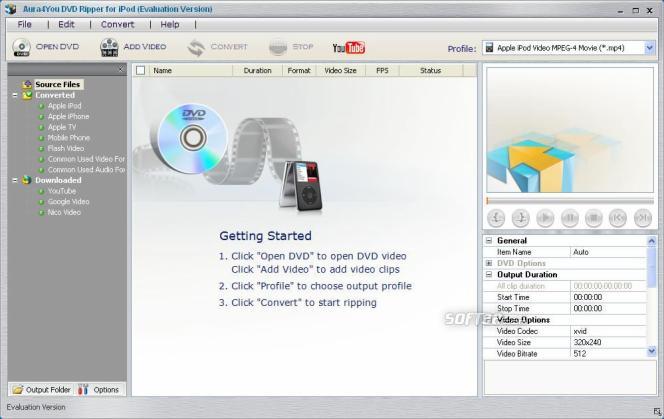Click the Evaluation Version status text
Viewport: 664px width, 419px height.
[x=36, y=407]
